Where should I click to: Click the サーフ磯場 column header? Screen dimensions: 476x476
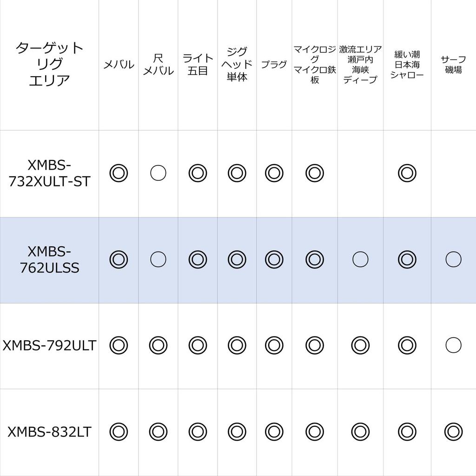click(453, 65)
